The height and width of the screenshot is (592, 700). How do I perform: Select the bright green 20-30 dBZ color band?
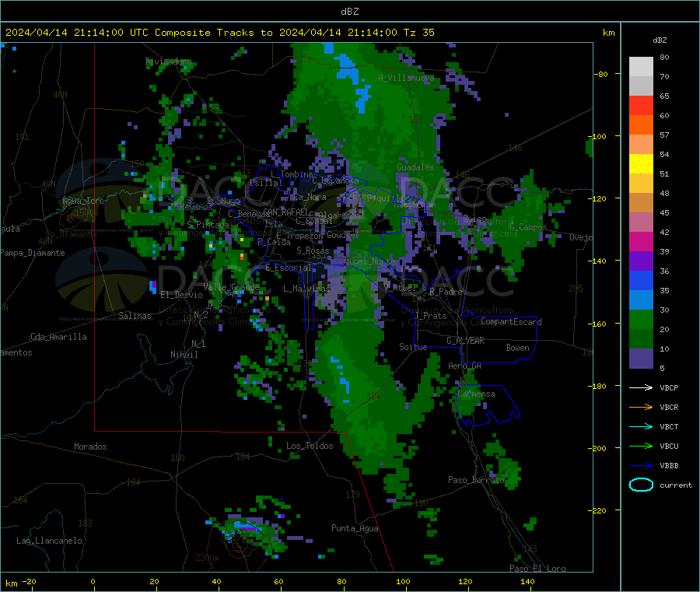(641, 320)
